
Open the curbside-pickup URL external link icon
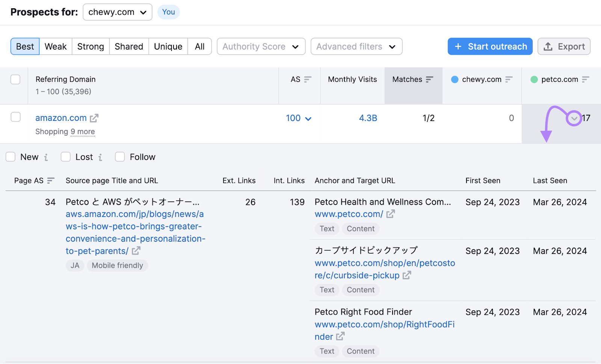click(x=406, y=275)
